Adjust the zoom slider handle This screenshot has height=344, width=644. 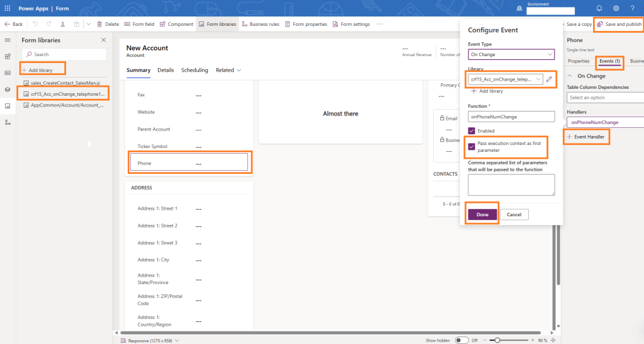click(497, 340)
